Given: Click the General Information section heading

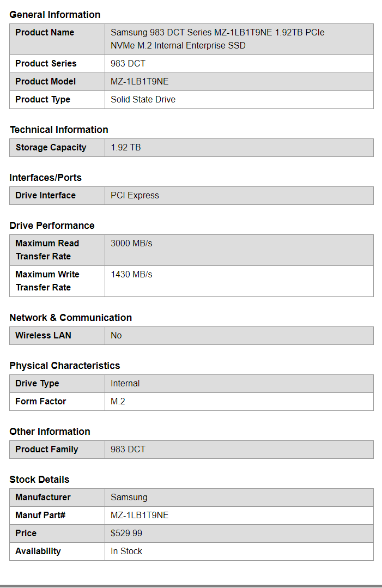Looking at the screenshot, I should click(x=55, y=15).
